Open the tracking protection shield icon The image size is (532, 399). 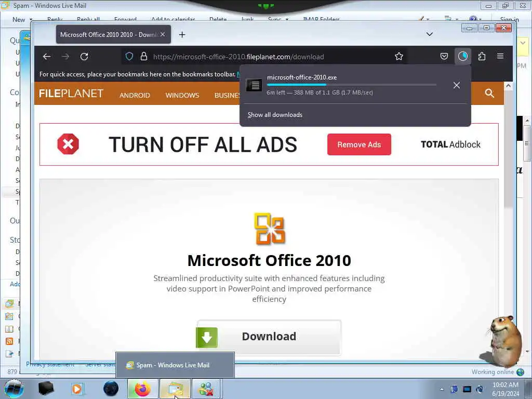click(x=129, y=56)
